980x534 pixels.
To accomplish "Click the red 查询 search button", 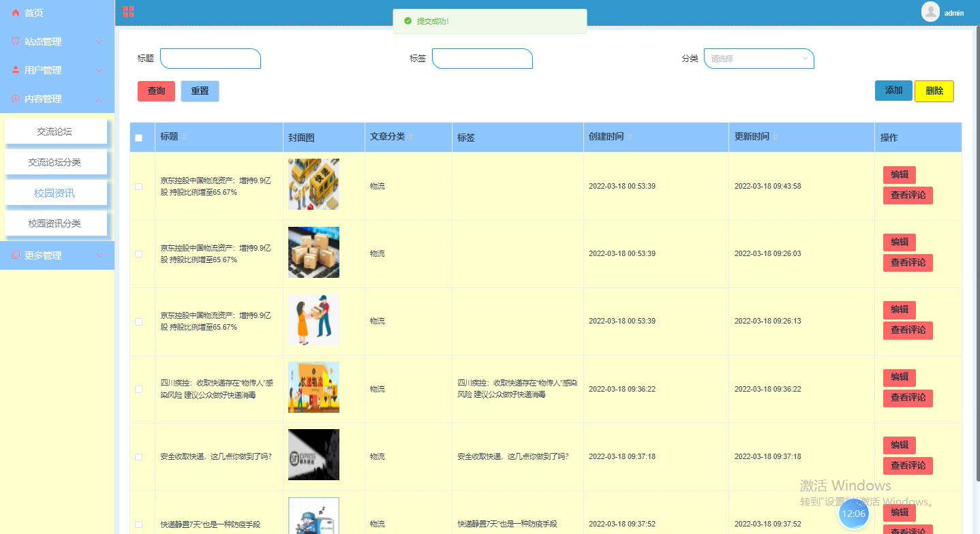I will pos(156,91).
